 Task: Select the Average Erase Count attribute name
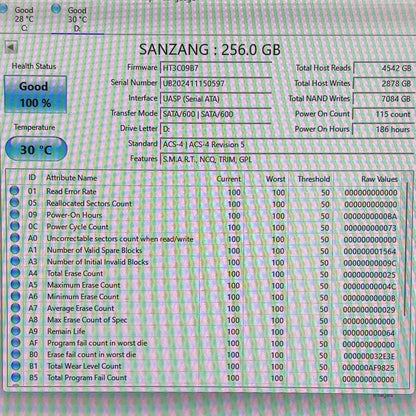point(81,308)
